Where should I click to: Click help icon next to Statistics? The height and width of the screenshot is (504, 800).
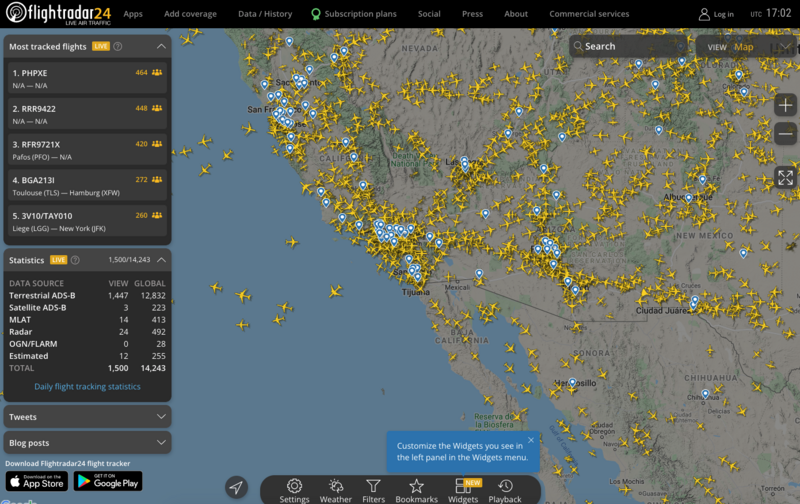coord(75,260)
